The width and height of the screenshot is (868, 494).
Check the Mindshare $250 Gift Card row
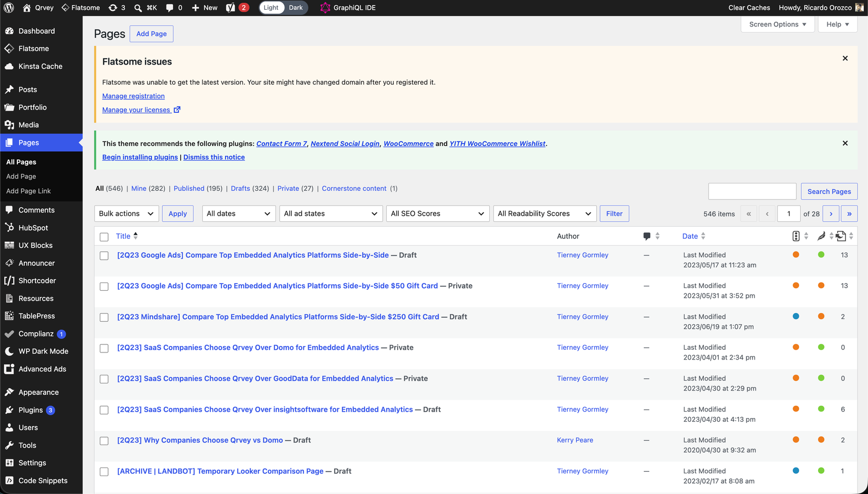click(x=104, y=317)
